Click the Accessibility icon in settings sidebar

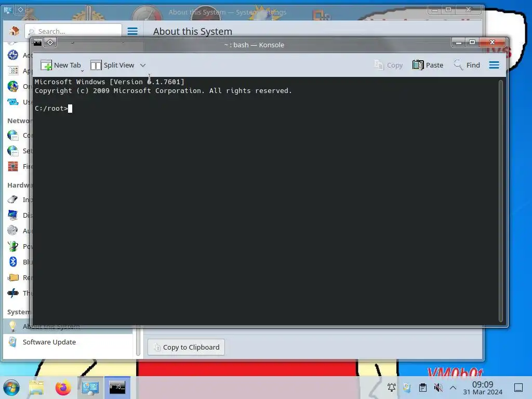(x=13, y=55)
